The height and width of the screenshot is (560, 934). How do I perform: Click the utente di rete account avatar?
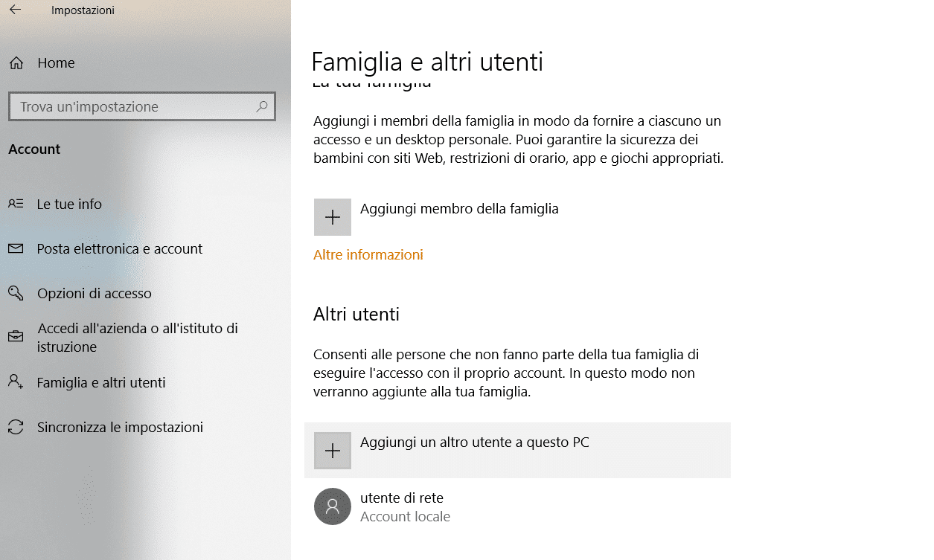pyautogui.click(x=332, y=506)
